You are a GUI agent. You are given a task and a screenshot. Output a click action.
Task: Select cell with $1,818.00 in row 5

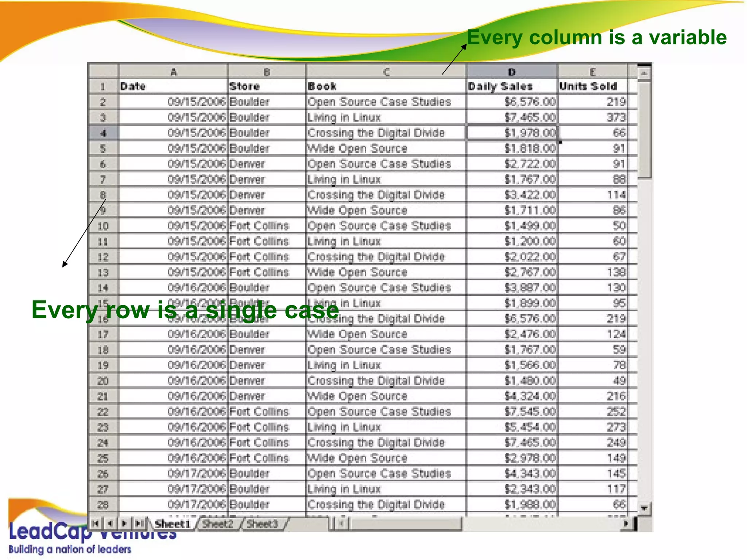tap(512, 148)
